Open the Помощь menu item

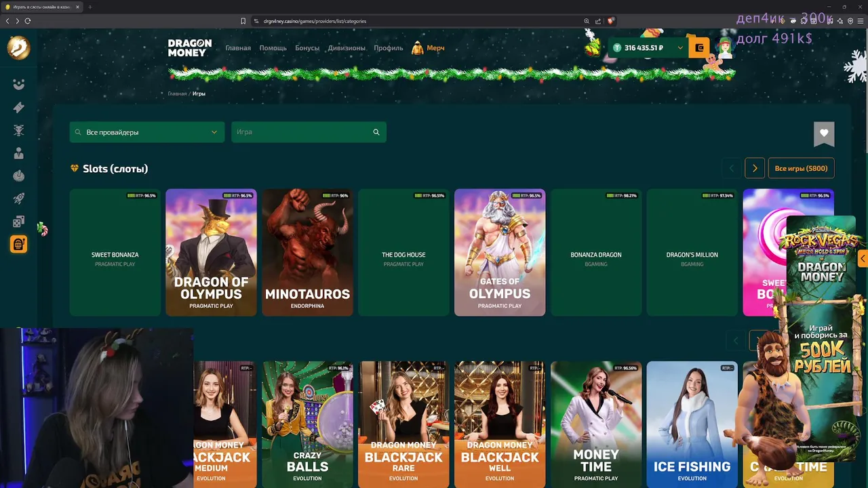pyautogui.click(x=273, y=48)
